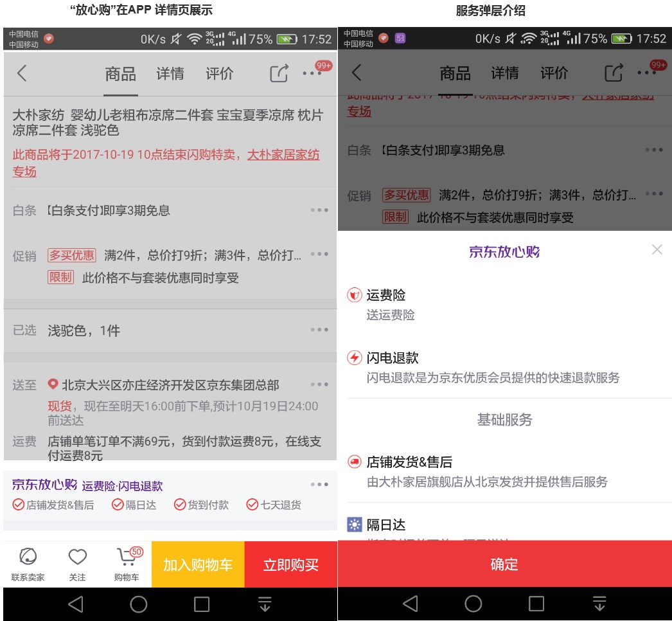
Task: Tap the 七天退货 check mark icon
Action: [252, 505]
